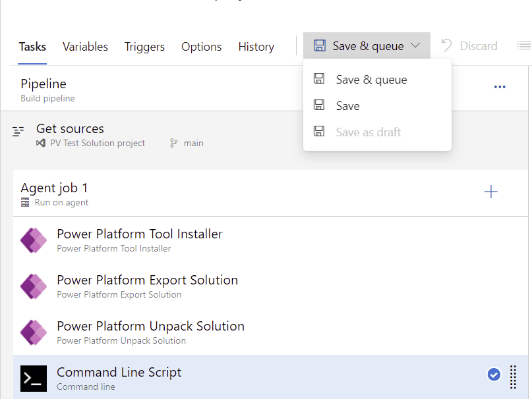Select the Power Platform Unpack Solution task
This screenshot has height=399, width=532.
pyautogui.click(x=270, y=332)
